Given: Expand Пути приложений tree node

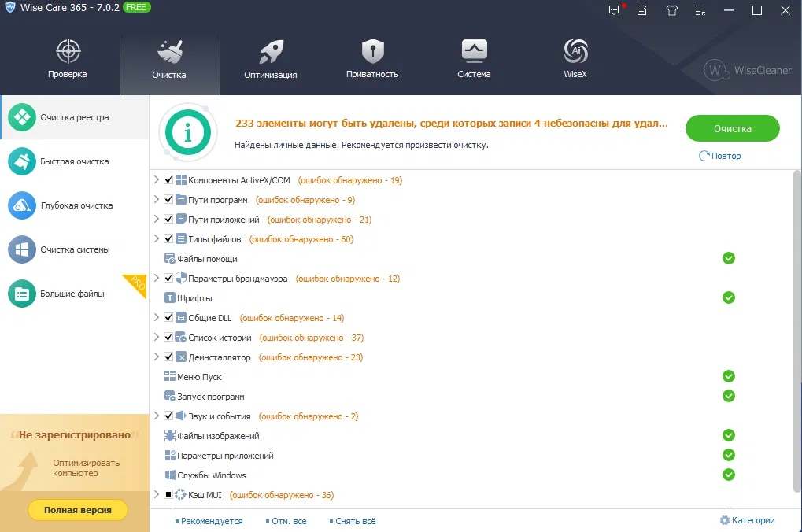Looking at the screenshot, I should pyautogui.click(x=157, y=219).
